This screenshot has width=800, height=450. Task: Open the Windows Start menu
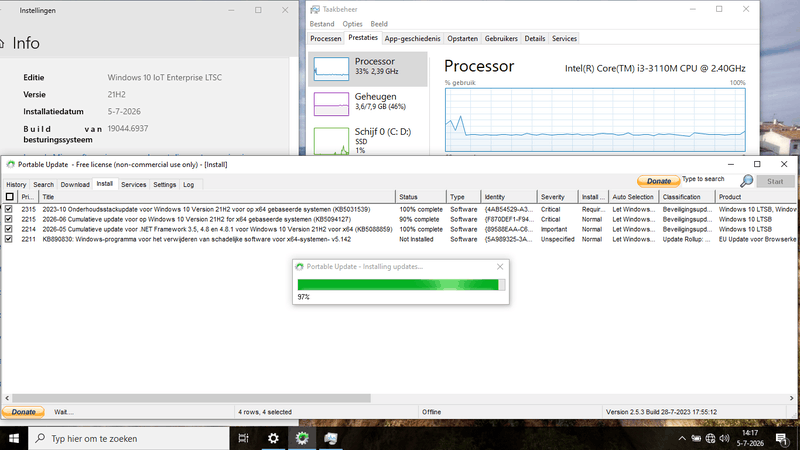[14, 438]
